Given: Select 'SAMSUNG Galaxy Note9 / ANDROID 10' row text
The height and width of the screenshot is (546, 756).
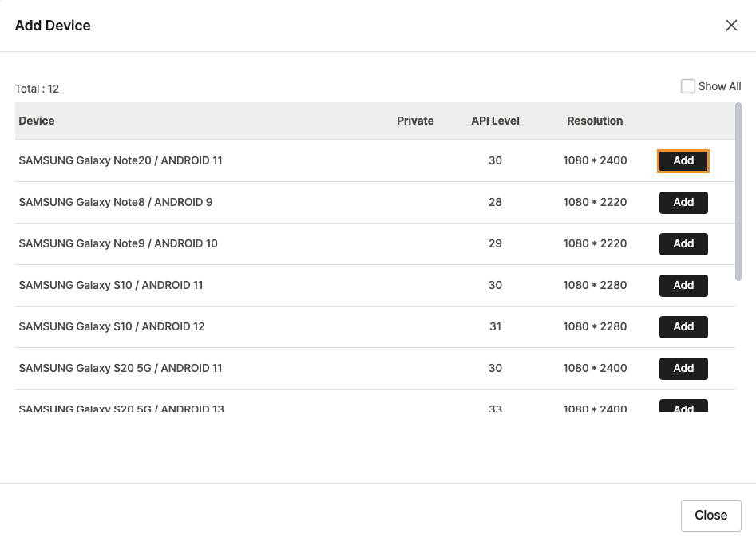Looking at the screenshot, I should tap(118, 243).
